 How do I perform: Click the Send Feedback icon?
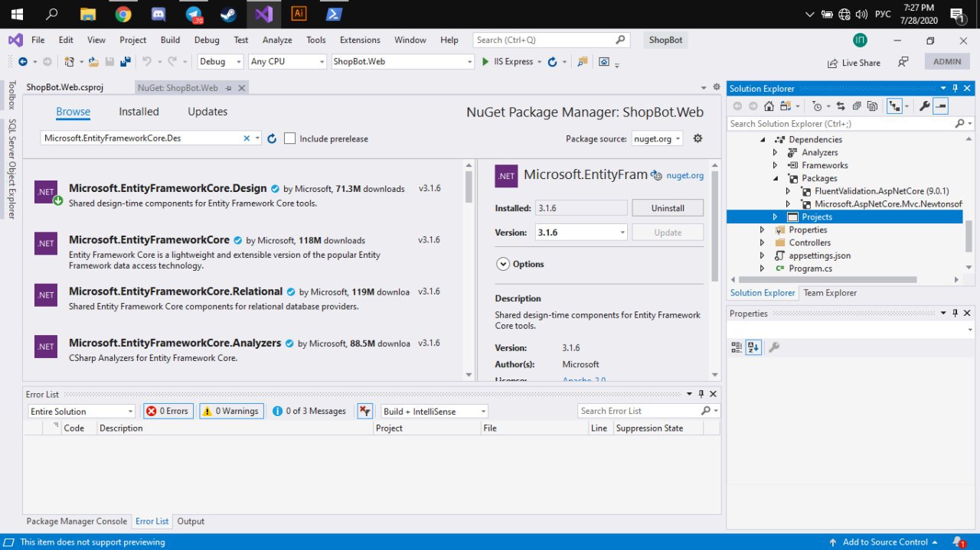tap(903, 62)
